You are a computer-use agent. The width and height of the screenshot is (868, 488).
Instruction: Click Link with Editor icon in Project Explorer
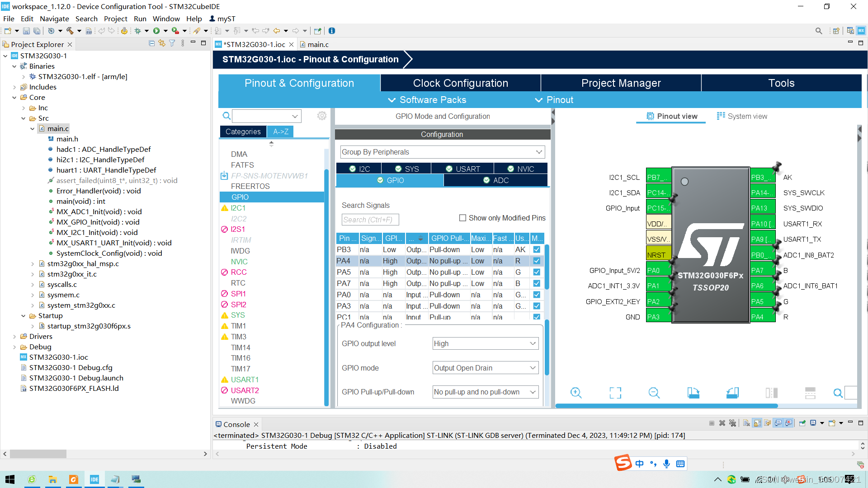pos(162,43)
